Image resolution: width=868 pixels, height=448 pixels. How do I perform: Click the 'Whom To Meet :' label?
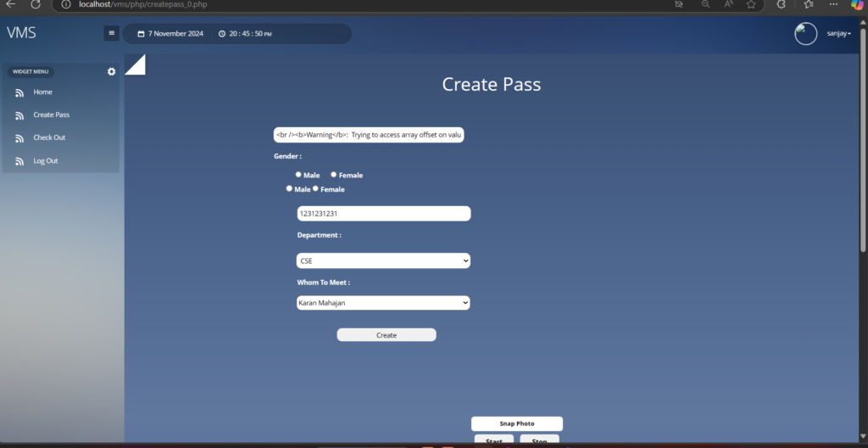coord(324,283)
